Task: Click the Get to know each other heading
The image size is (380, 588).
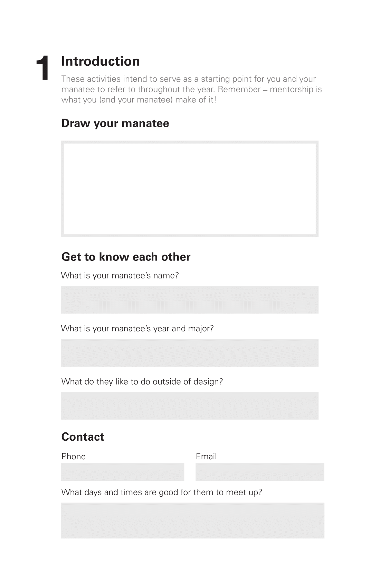Action: (x=126, y=257)
